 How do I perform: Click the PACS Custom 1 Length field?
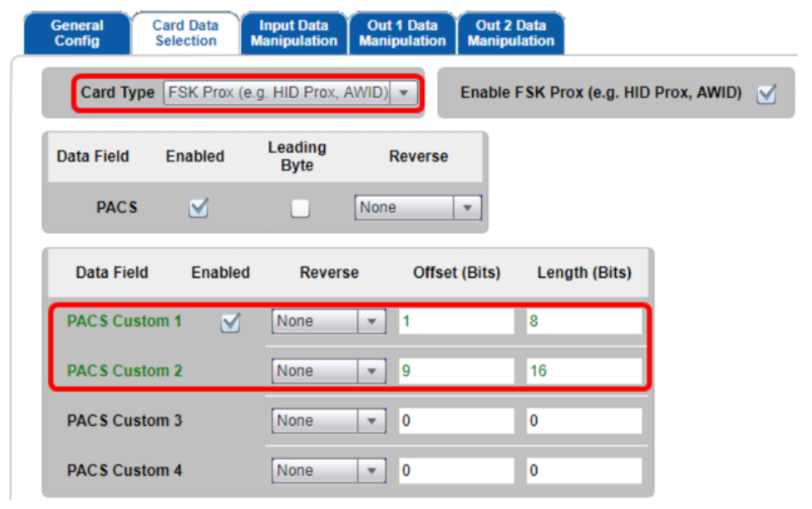pyautogui.click(x=584, y=322)
